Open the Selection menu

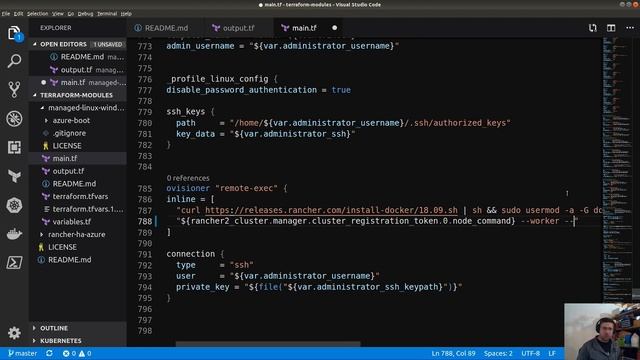point(38,13)
